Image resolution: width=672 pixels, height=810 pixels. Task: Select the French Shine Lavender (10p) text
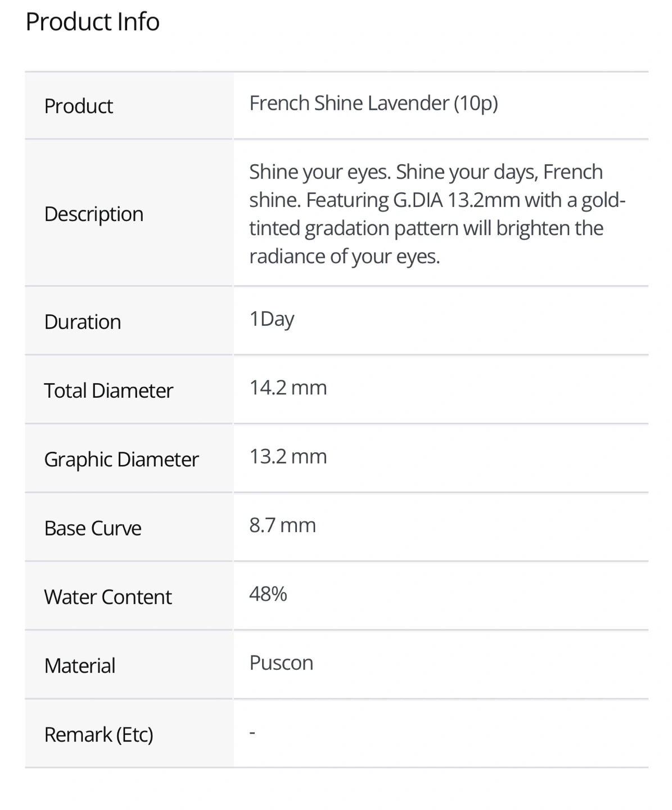(373, 103)
